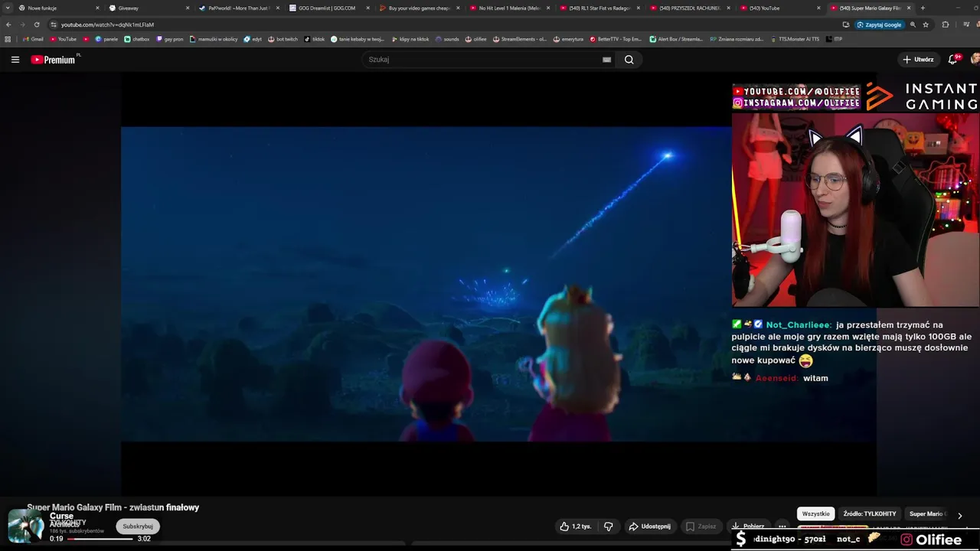
Task: Open the YouTube hamburger guide menu
Action: [x=15, y=60]
